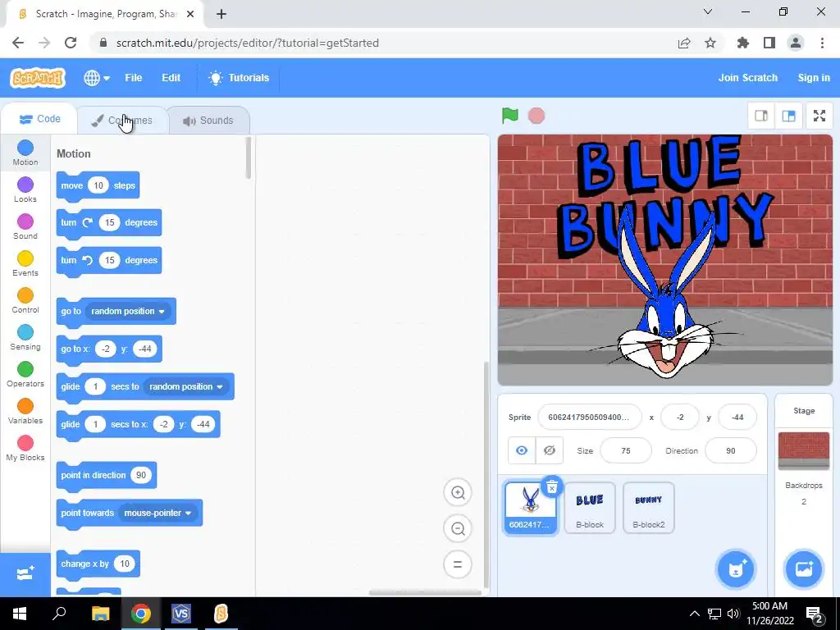This screenshot has height=630, width=840.
Task: Open Choose a Sprite button
Action: [736, 569]
